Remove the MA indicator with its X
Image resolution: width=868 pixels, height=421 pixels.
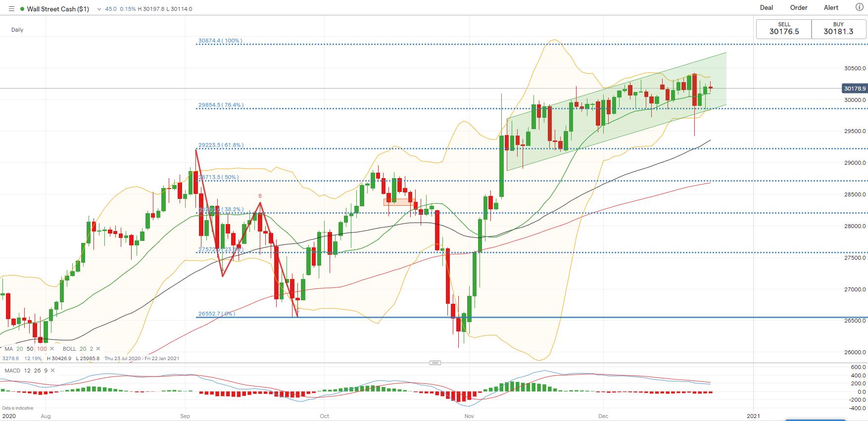tap(52, 349)
